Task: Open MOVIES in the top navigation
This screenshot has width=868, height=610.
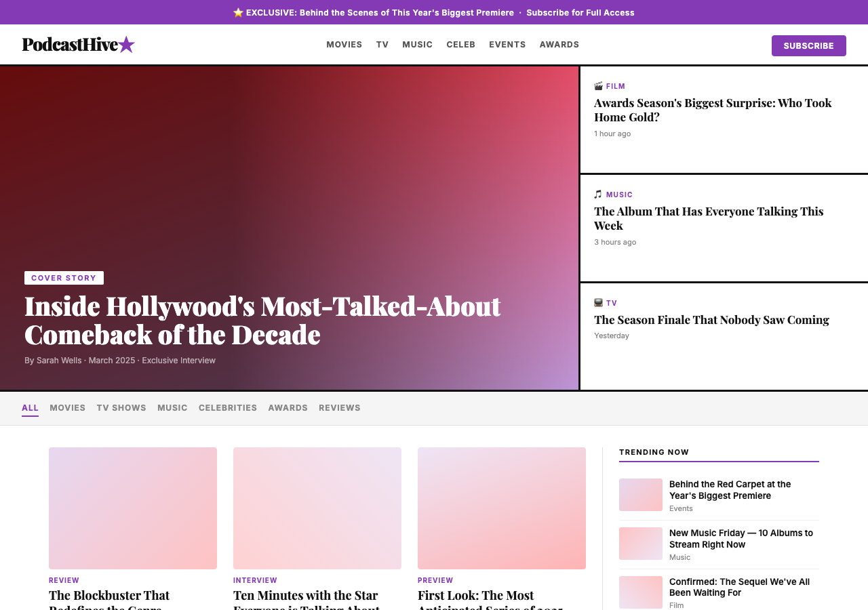Action: (344, 44)
